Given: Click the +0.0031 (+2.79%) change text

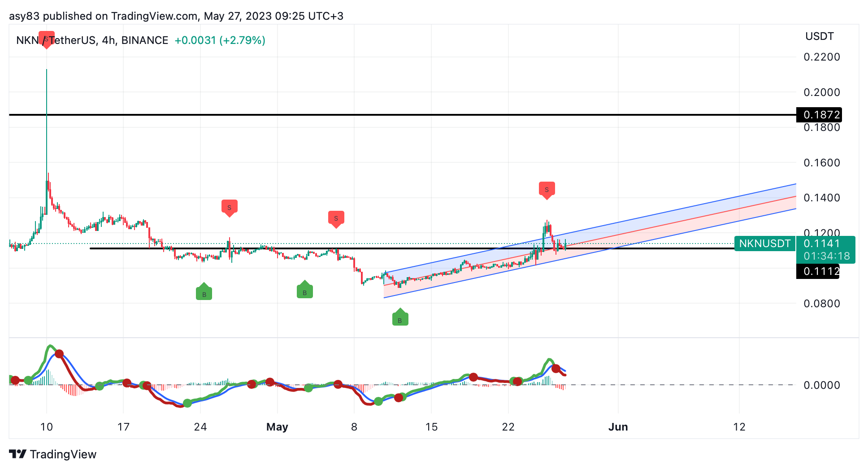Looking at the screenshot, I should pos(220,40).
